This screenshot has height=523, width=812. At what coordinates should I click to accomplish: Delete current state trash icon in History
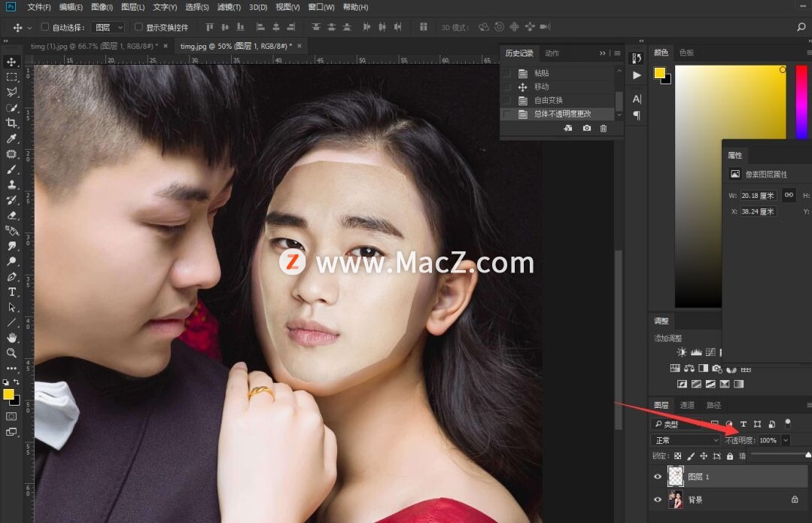(604, 128)
